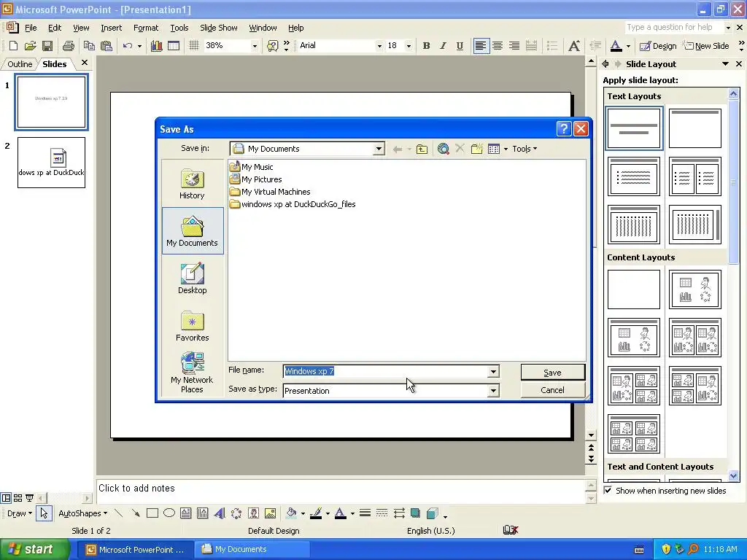Select the Oval drawing tool
This screenshot has height=560, width=747.
169,513
